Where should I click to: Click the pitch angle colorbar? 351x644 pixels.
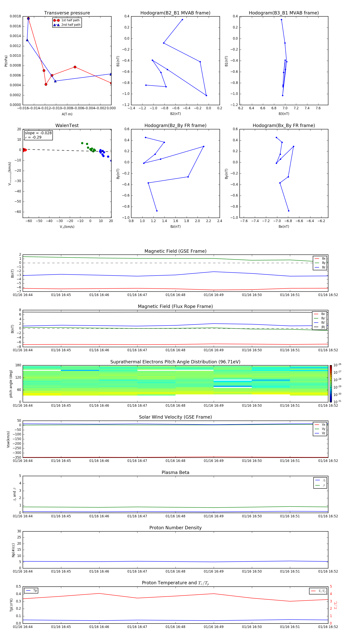pos(331,384)
